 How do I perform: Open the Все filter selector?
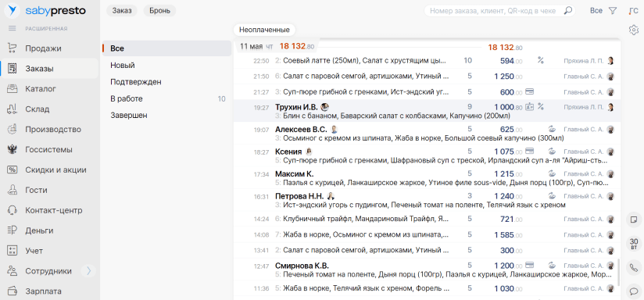(x=596, y=11)
